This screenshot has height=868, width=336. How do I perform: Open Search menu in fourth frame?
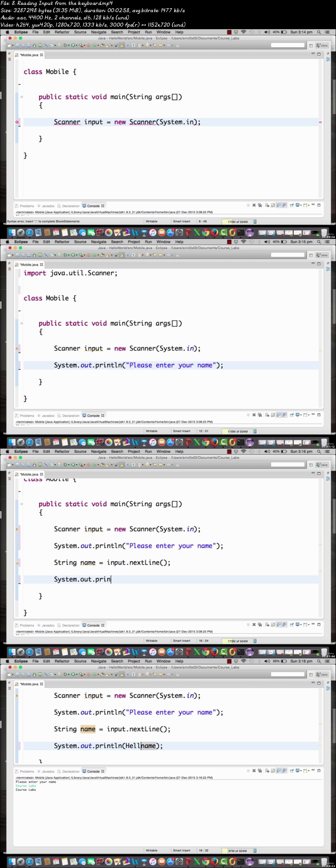tap(117, 661)
